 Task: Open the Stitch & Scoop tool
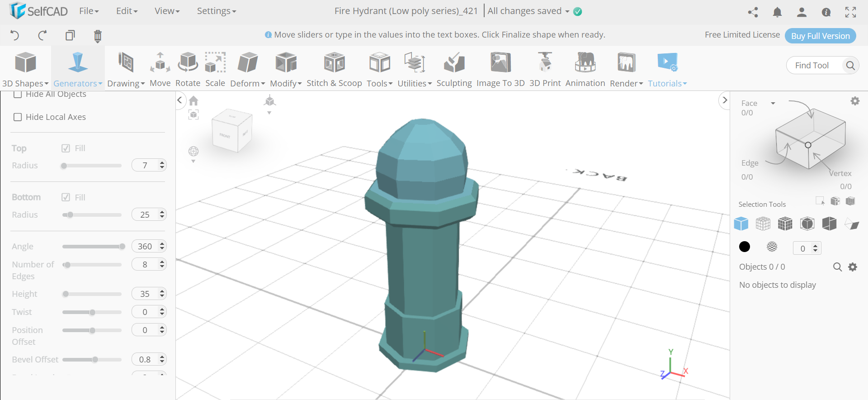[x=334, y=69]
